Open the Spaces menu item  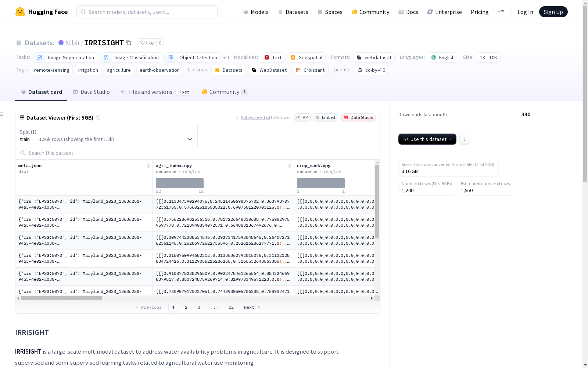coord(330,12)
